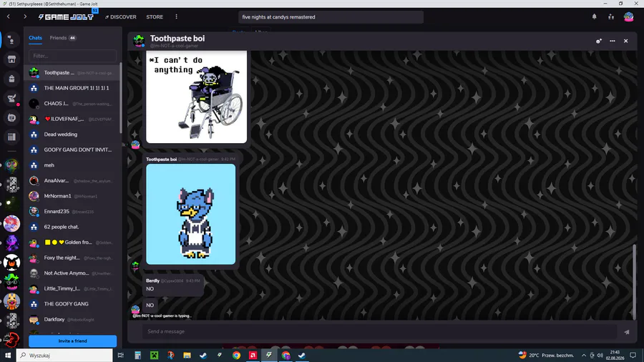
Task: Open the Ennard235 chat
Action: click(72, 211)
